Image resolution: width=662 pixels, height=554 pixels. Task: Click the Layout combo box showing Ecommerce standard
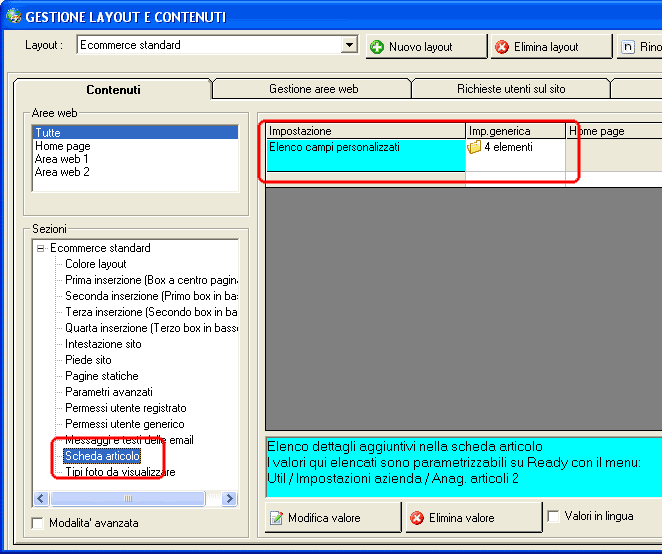coord(217,44)
